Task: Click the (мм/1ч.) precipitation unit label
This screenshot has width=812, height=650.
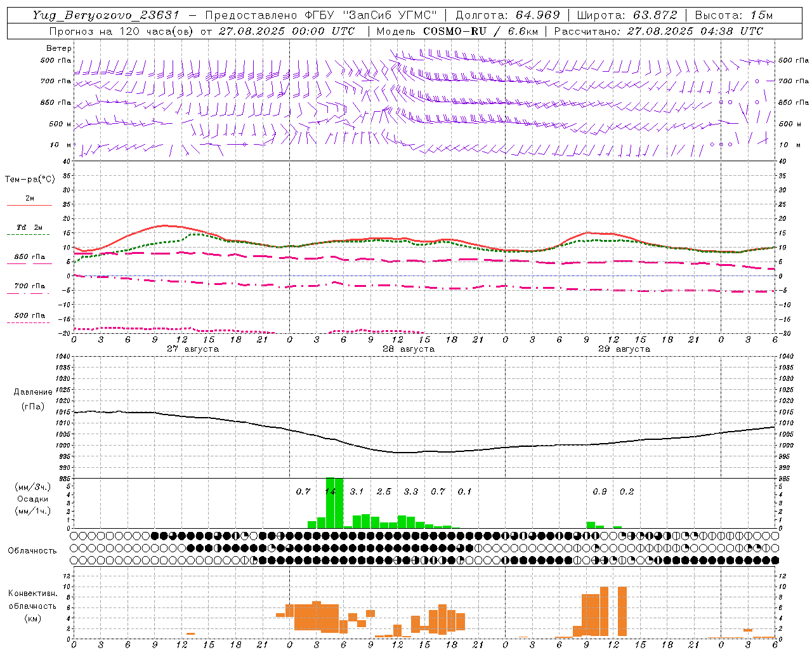Action: [x=33, y=511]
